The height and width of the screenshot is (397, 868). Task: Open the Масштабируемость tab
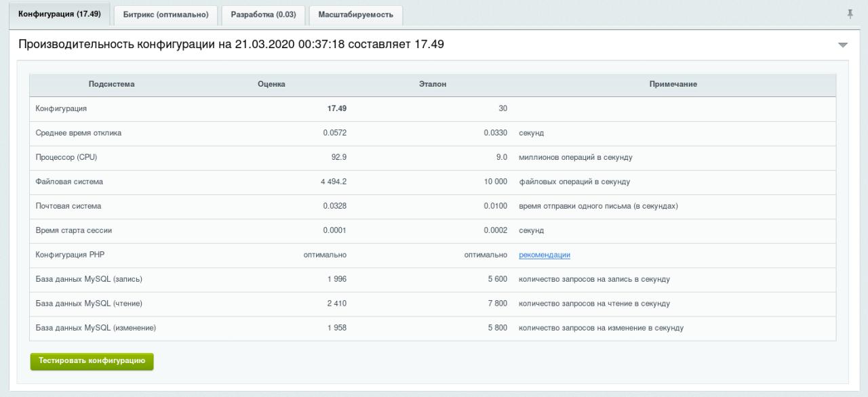355,15
